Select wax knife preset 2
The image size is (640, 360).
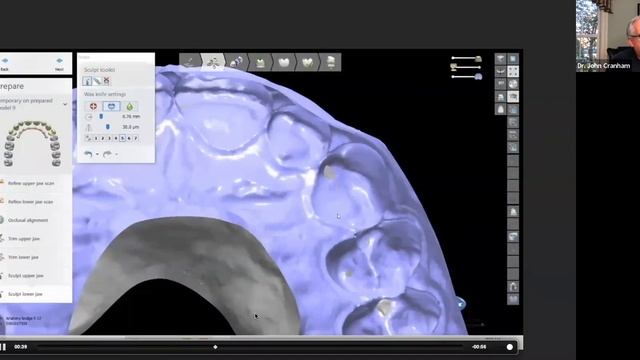[103, 138]
